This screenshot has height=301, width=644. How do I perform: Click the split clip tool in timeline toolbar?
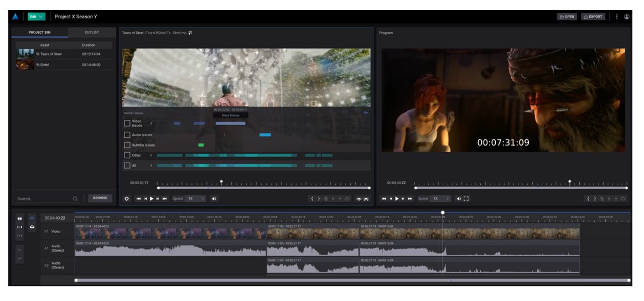[x=20, y=219]
